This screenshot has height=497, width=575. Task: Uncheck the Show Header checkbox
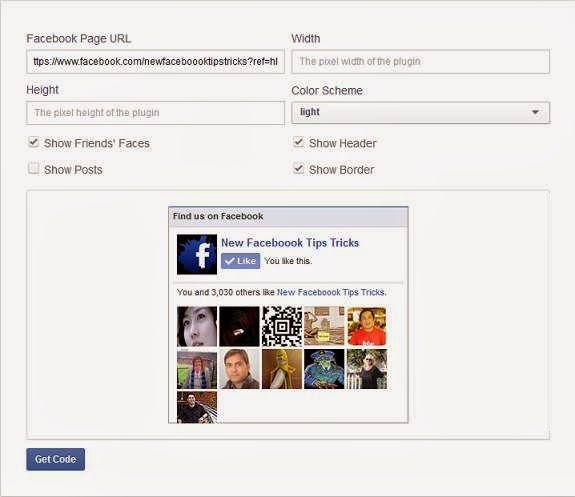coord(299,142)
